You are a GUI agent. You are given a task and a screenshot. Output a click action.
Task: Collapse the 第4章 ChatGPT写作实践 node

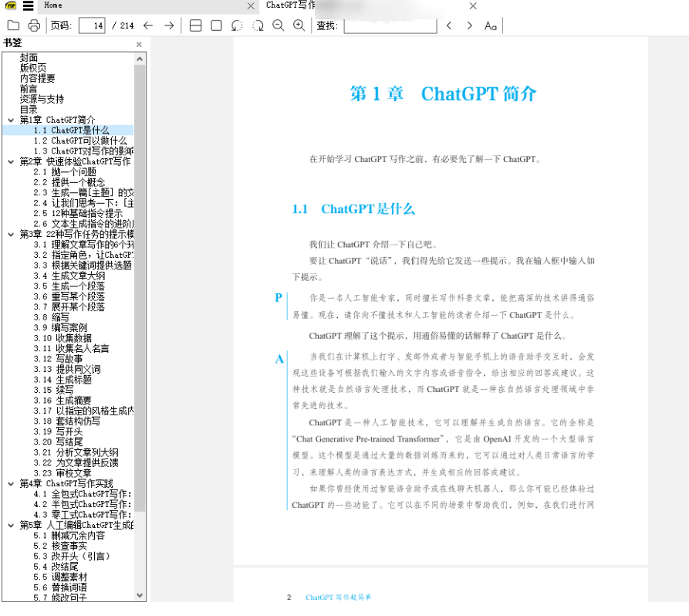tap(9, 484)
